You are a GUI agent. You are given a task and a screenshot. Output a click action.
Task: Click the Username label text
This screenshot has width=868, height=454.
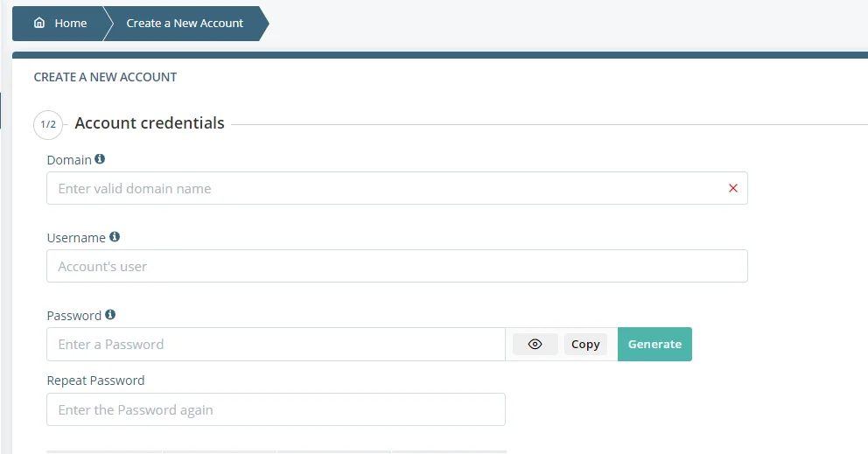click(x=76, y=238)
